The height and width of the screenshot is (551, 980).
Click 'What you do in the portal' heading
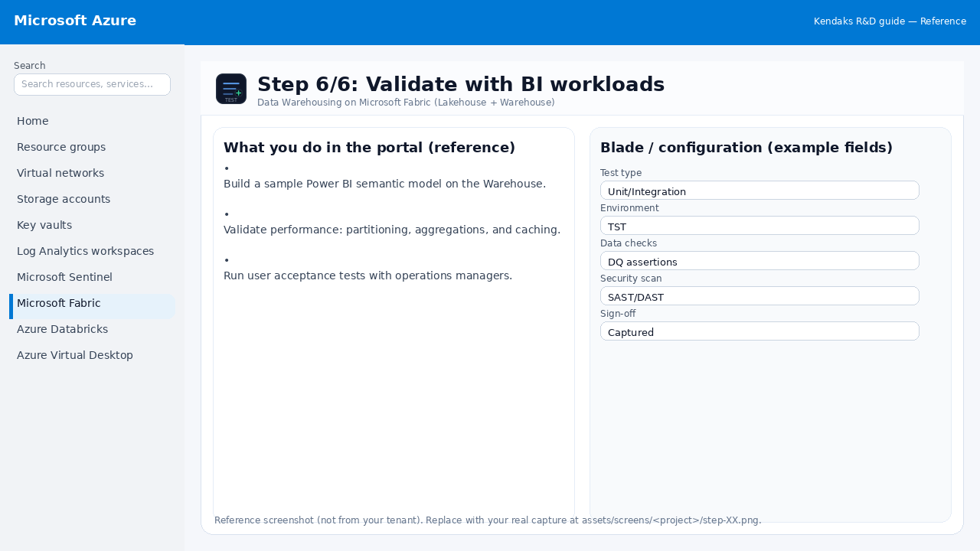pyautogui.click(x=369, y=148)
